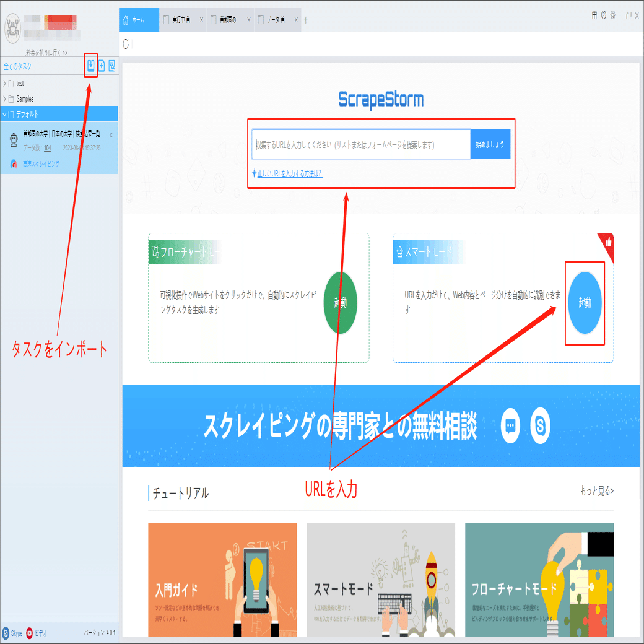Close the 首都圏の tab
Screen dimensions: 644x644
(x=248, y=20)
